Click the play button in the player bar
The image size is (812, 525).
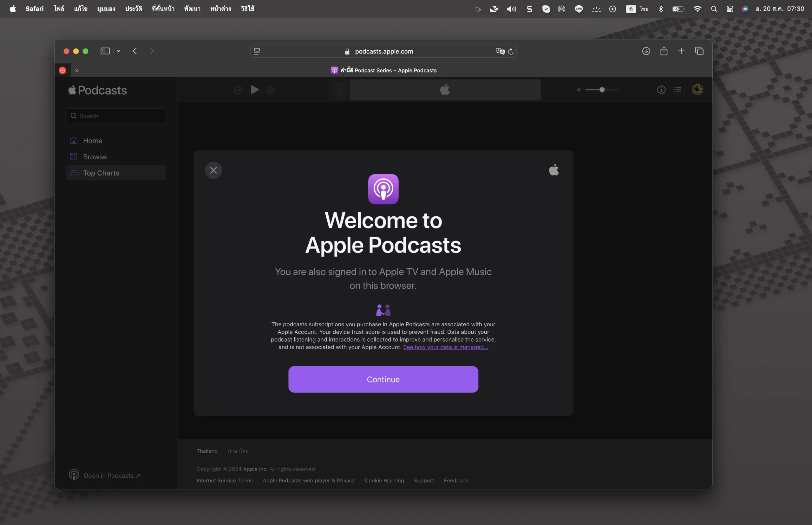coord(254,90)
